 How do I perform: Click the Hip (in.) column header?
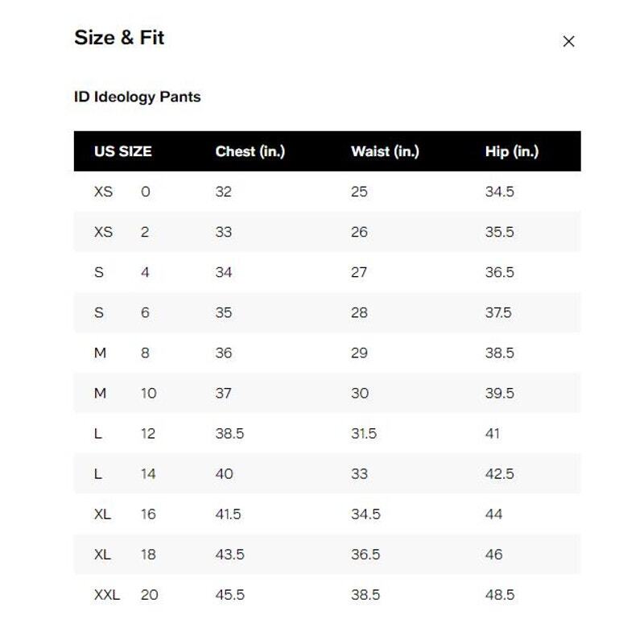click(x=512, y=151)
